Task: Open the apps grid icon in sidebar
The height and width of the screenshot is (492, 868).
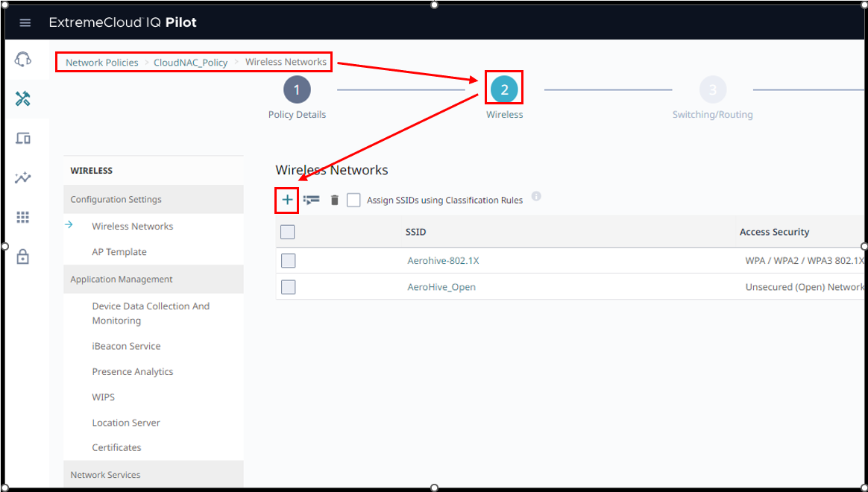Action: tap(22, 217)
